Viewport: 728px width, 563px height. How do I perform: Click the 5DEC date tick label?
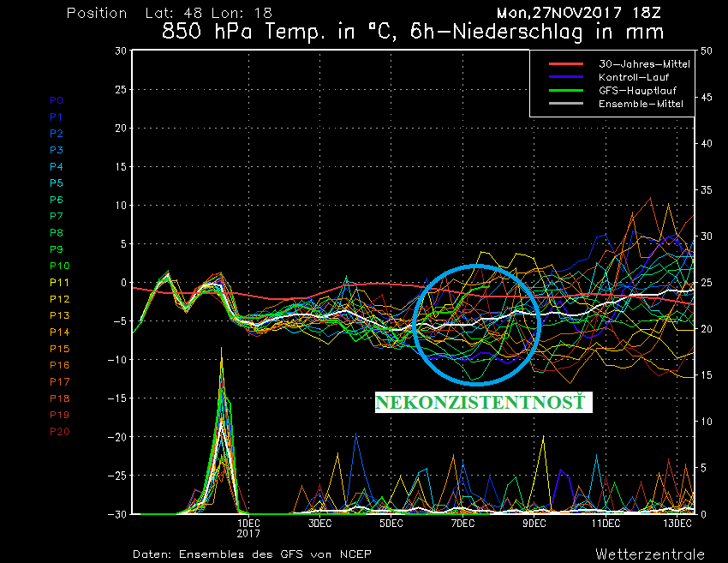[x=391, y=523]
